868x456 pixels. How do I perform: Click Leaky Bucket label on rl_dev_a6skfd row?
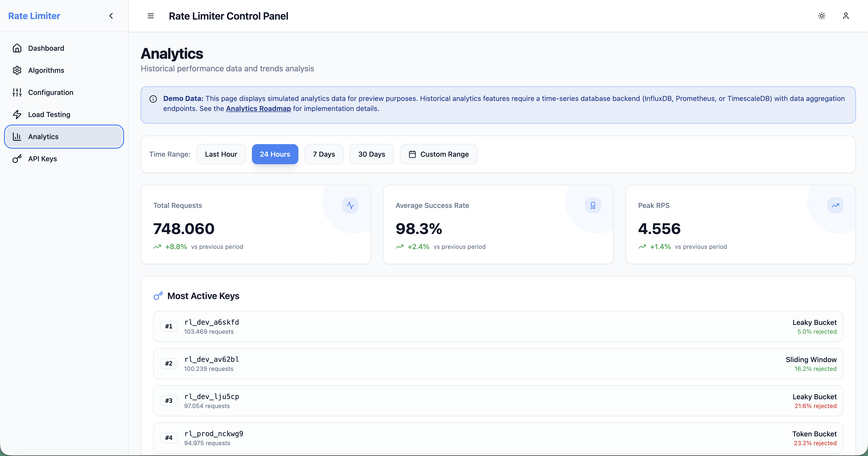click(815, 323)
